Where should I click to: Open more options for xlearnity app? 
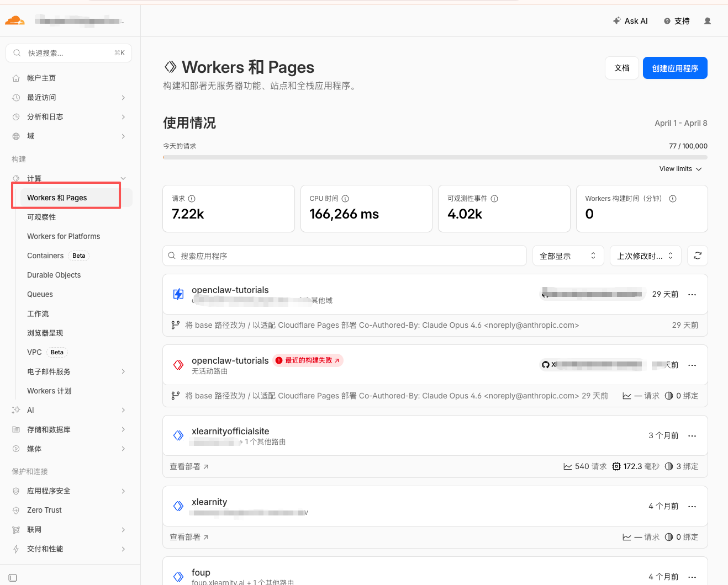tap(692, 507)
